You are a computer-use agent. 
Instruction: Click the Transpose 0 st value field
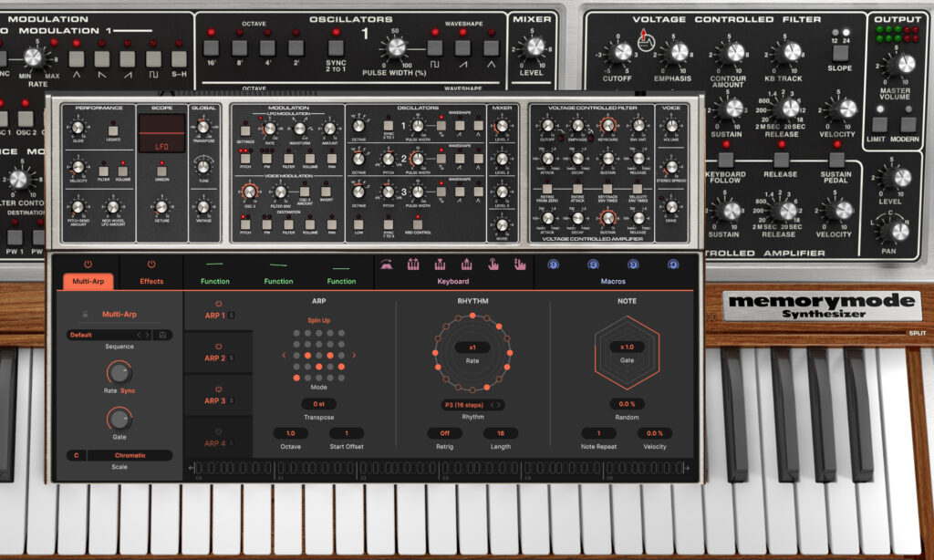click(x=318, y=404)
